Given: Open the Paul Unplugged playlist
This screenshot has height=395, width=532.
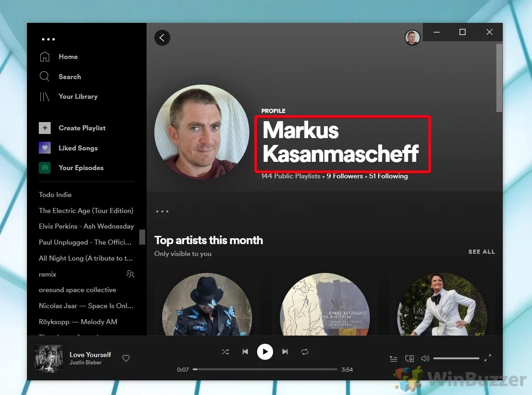Looking at the screenshot, I should (85, 242).
